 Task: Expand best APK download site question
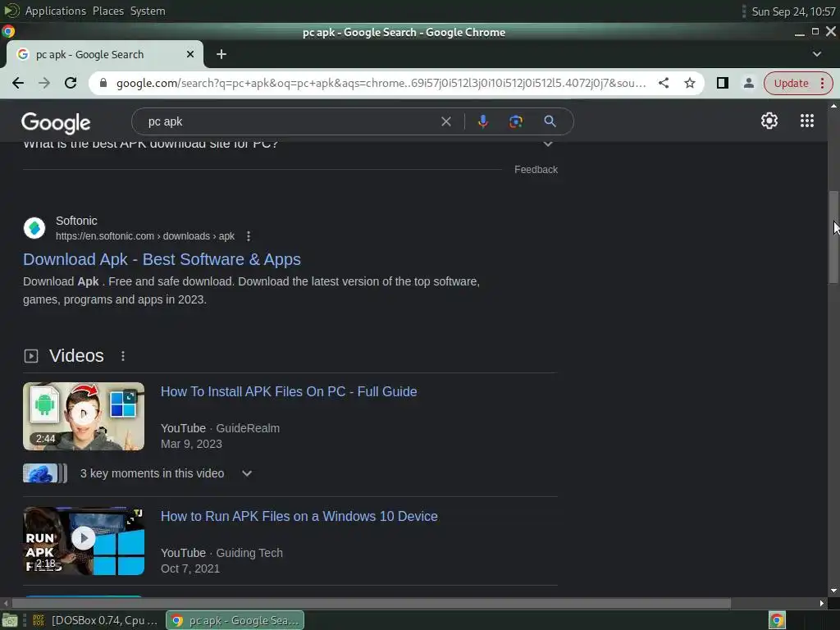click(547, 144)
